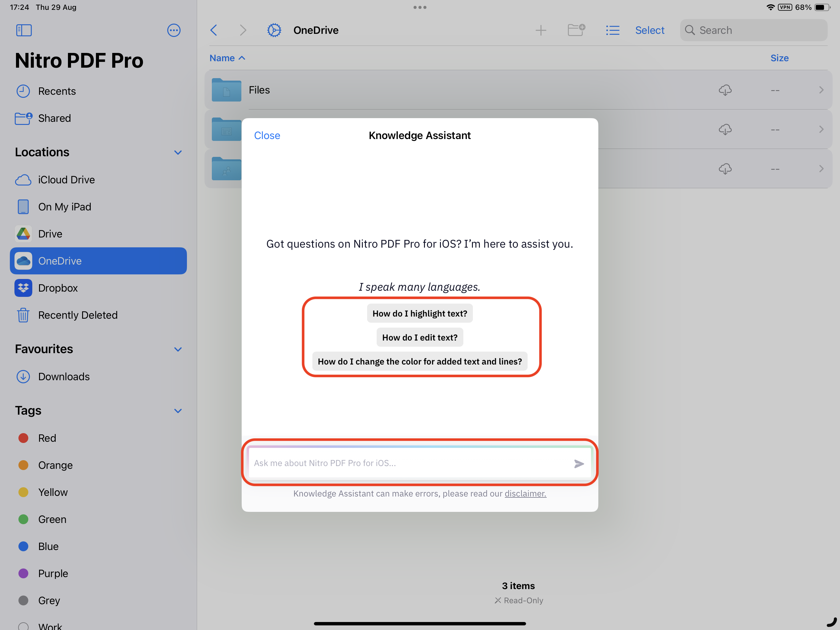Open the more options ellipsis icon
Viewport: 840px width, 630px height.
click(x=173, y=30)
